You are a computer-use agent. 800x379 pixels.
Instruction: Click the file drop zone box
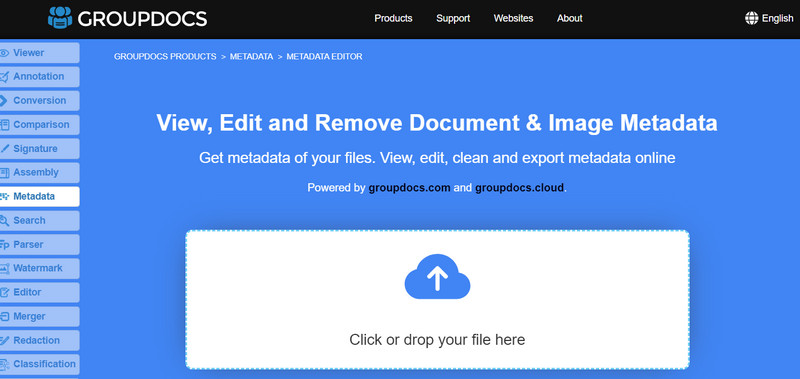437,299
